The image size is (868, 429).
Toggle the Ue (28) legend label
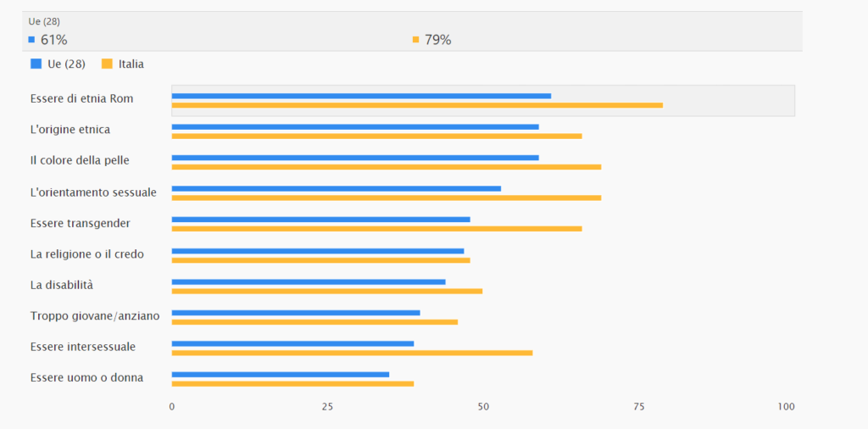[66, 64]
